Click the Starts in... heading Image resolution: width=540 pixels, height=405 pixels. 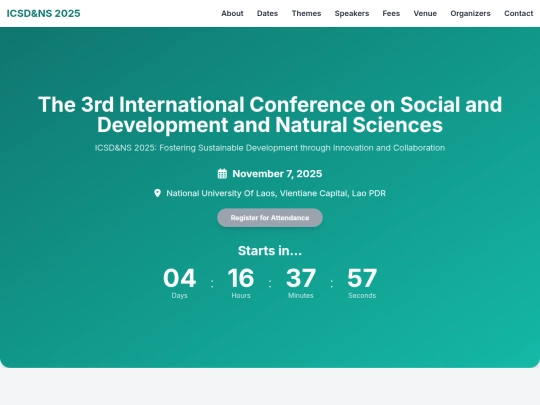[270, 251]
